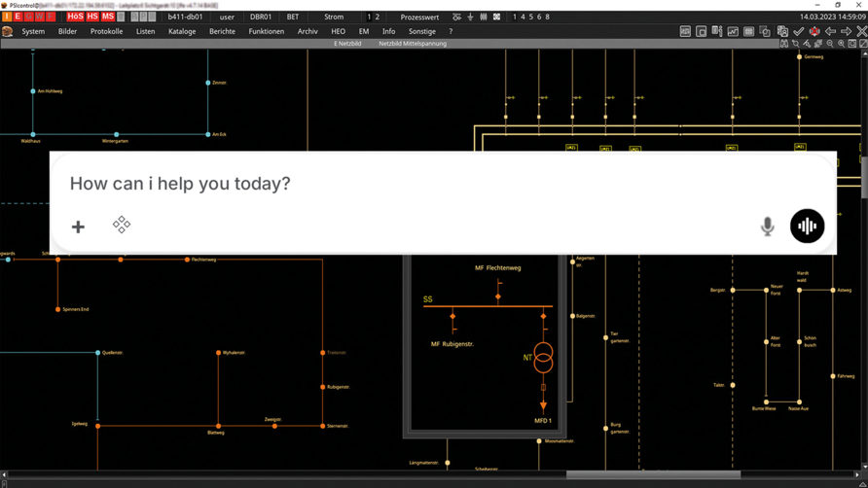
Task: Click the green checkmark acknowledge icon
Action: (x=798, y=31)
